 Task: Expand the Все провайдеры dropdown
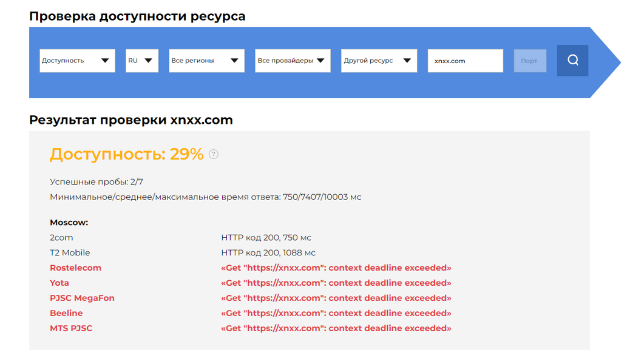pyautogui.click(x=293, y=61)
